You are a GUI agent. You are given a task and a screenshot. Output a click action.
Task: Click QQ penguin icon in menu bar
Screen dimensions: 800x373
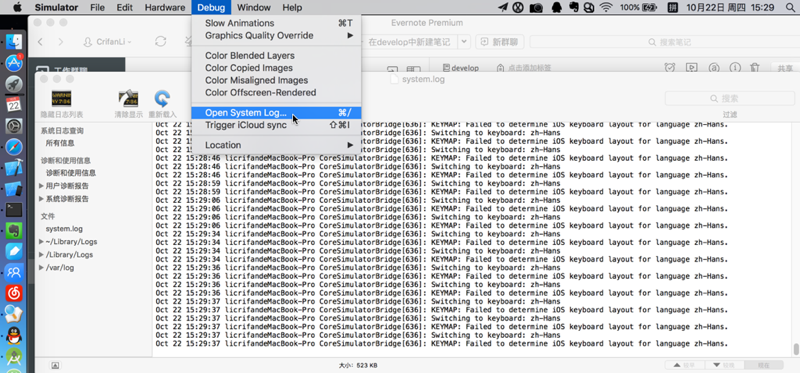tap(557, 8)
